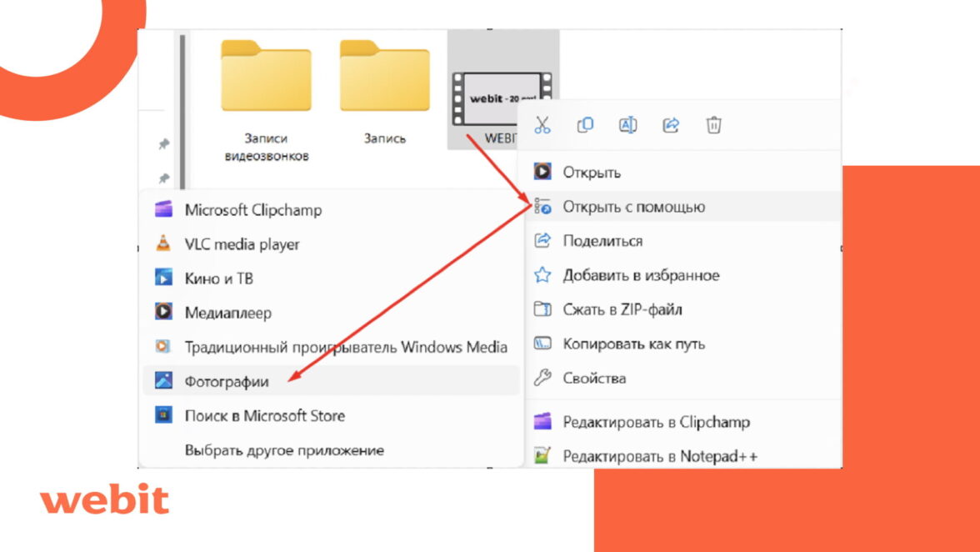Click the icon beside Открыть с помощью
The height and width of the screenshot is (552, 980).
(x=542, y=206)
